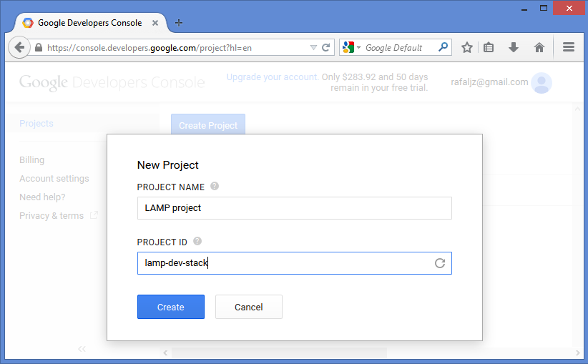Viewport: 588px width, 364px height.
Task: Click the Google Developers Console favicon
Action: (28, 23)
